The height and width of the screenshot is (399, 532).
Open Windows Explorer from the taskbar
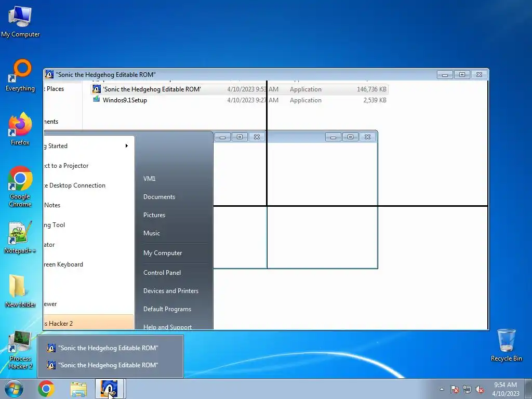pos(78,389)
